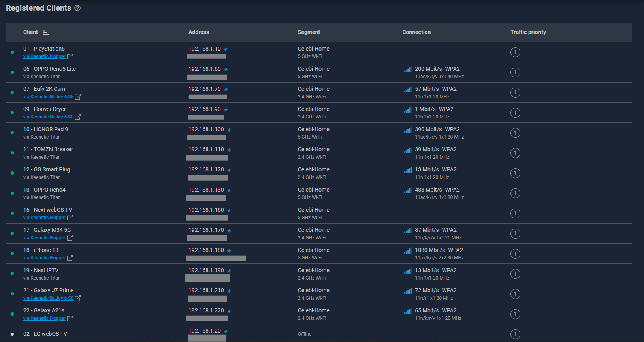Open traffic priority for GG Smart Plug
Image resolution: width=644 pixels, height=342 pixels.
[x=515, y=173]
